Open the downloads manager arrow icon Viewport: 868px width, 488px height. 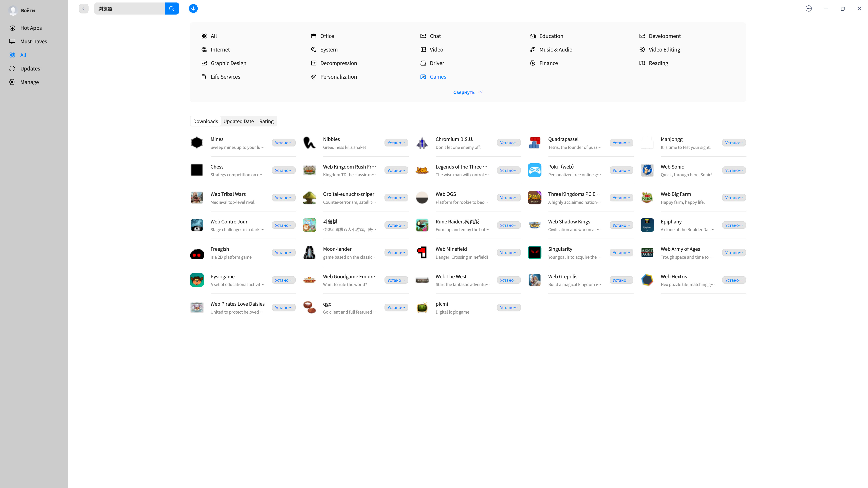click(x=193, y=9)
